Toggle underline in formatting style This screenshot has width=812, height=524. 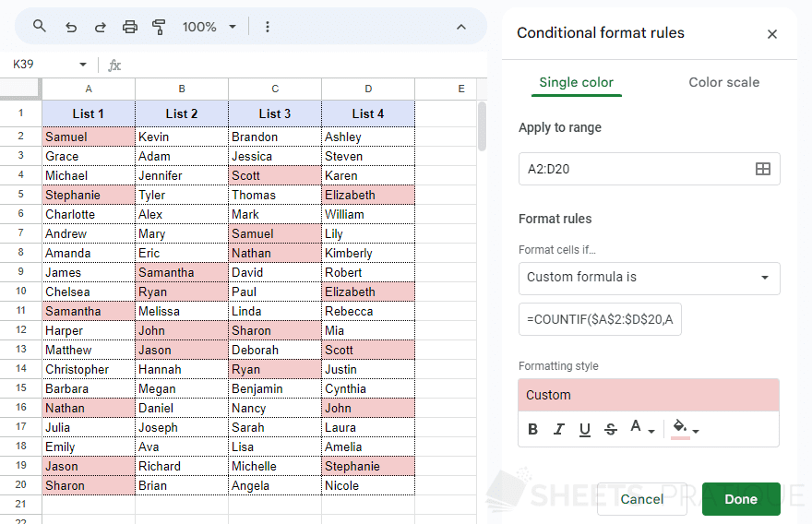click(585, 430)
